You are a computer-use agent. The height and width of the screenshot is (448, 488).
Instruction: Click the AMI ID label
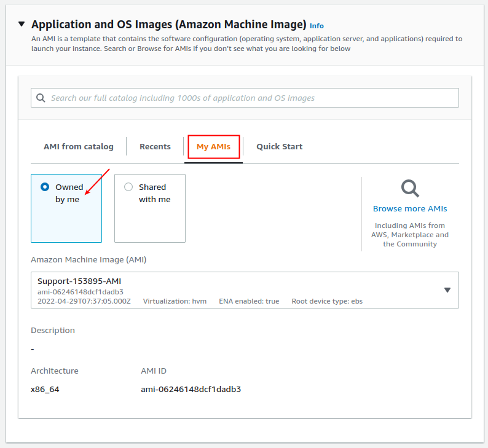pos(154,371)
